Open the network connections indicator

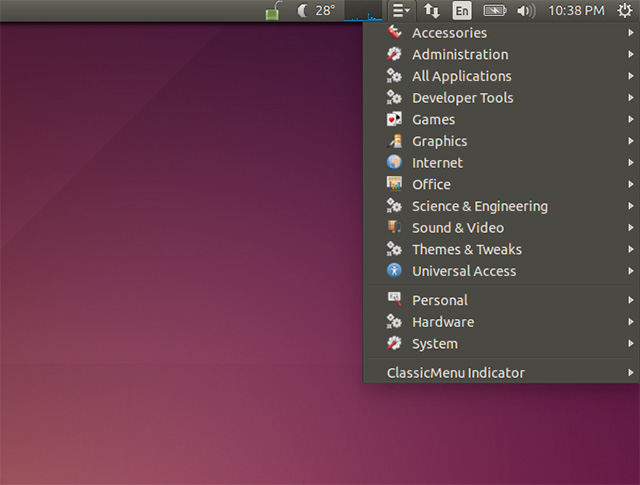click(x=432, y=11)
